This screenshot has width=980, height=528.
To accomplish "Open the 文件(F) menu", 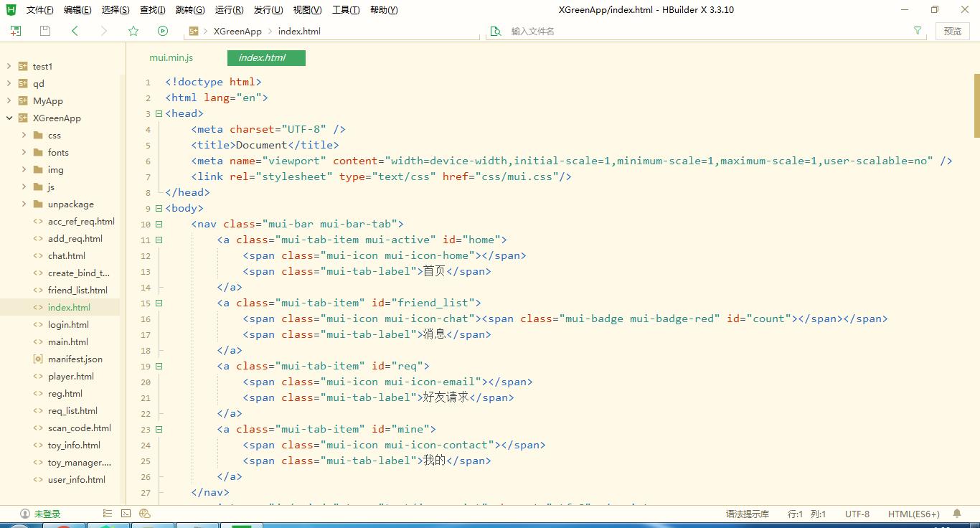I will click(39, 10).
